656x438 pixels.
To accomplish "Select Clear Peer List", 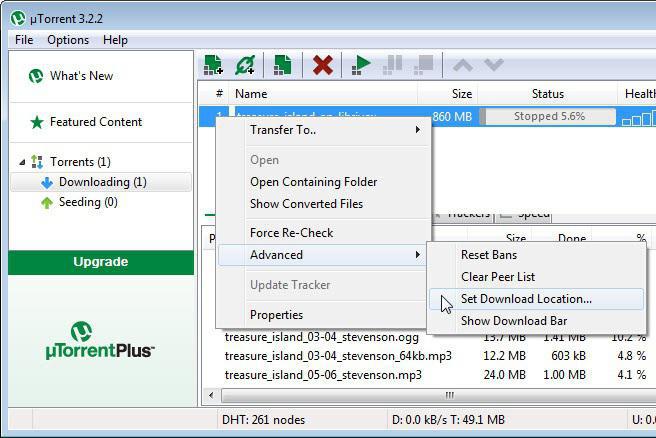I will [498, 277].
